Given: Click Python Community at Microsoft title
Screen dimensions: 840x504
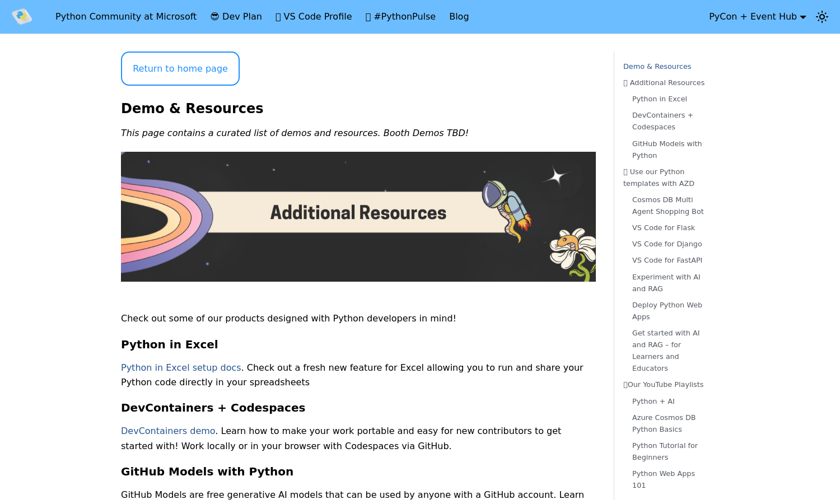Looking at the screenshot, I should click(126, 17).
